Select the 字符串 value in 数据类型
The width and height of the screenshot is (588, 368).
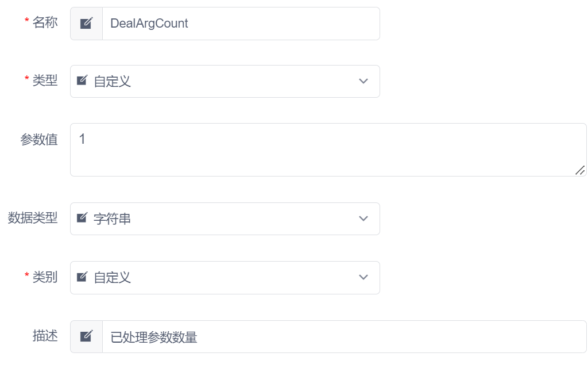click(113, 219)
